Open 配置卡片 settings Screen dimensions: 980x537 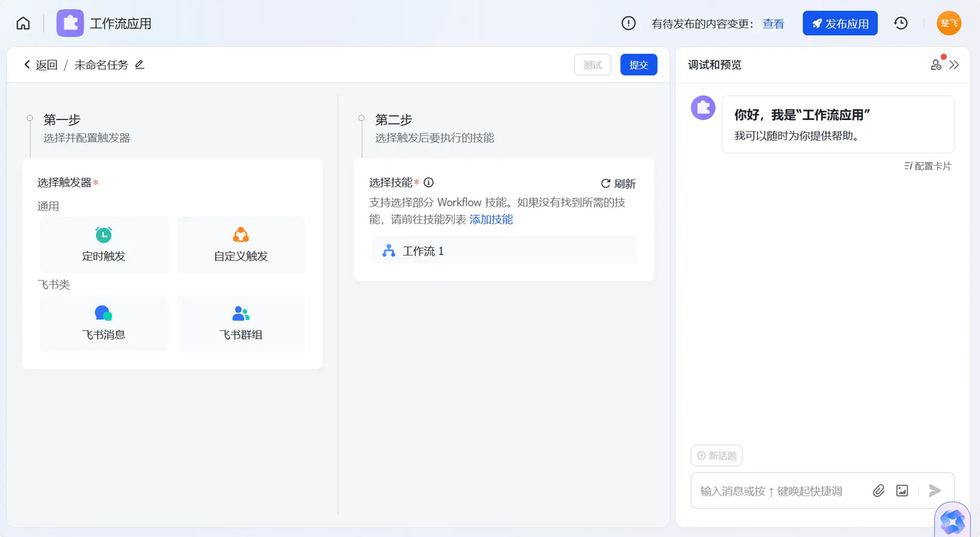click(x=928, y=166)
